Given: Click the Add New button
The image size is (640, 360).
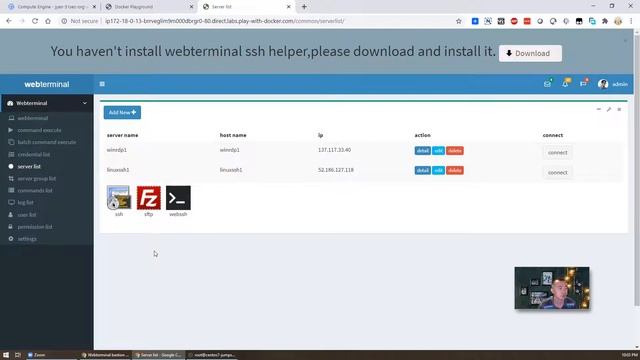Looking at the screenshot, I should click(122, 113).
